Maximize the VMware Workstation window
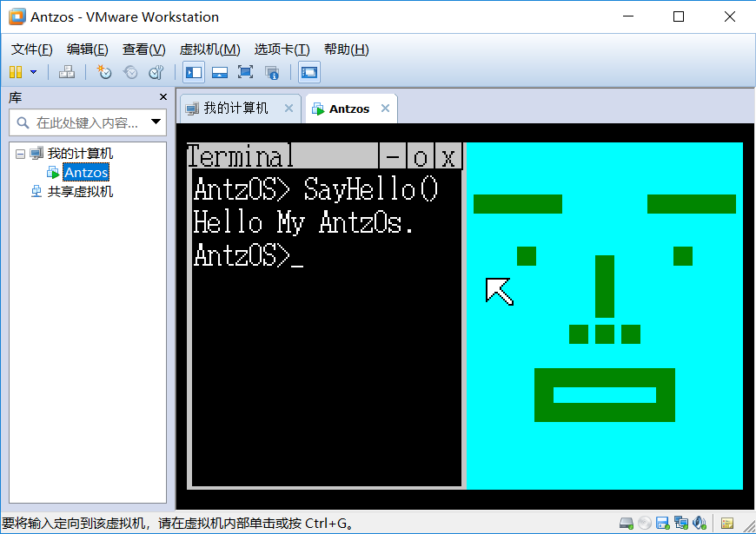 pos(679,16)
